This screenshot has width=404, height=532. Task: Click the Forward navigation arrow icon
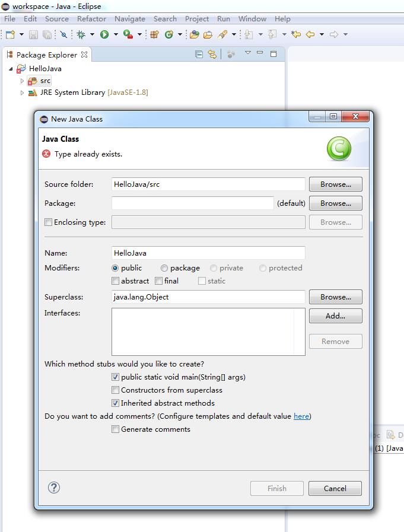(334, 34)
